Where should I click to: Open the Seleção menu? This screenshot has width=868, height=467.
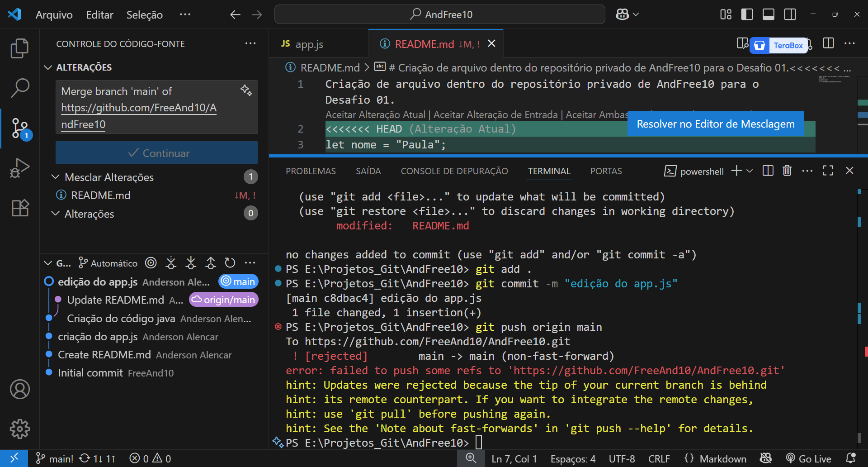pyautogui.click(x=144, y=14)
